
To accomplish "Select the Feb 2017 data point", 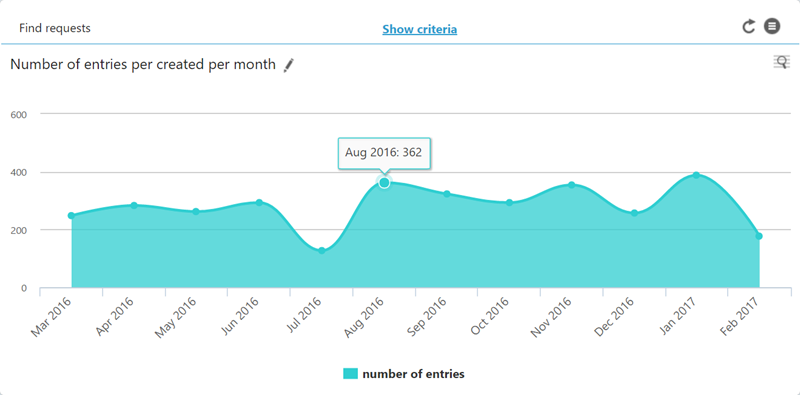I will tap(759, 236).
